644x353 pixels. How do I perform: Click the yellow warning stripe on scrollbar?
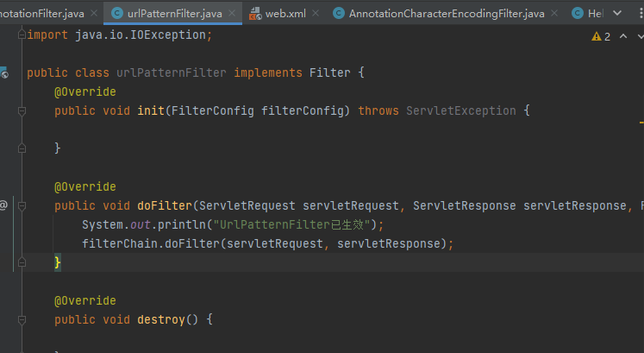pos(641,123)
